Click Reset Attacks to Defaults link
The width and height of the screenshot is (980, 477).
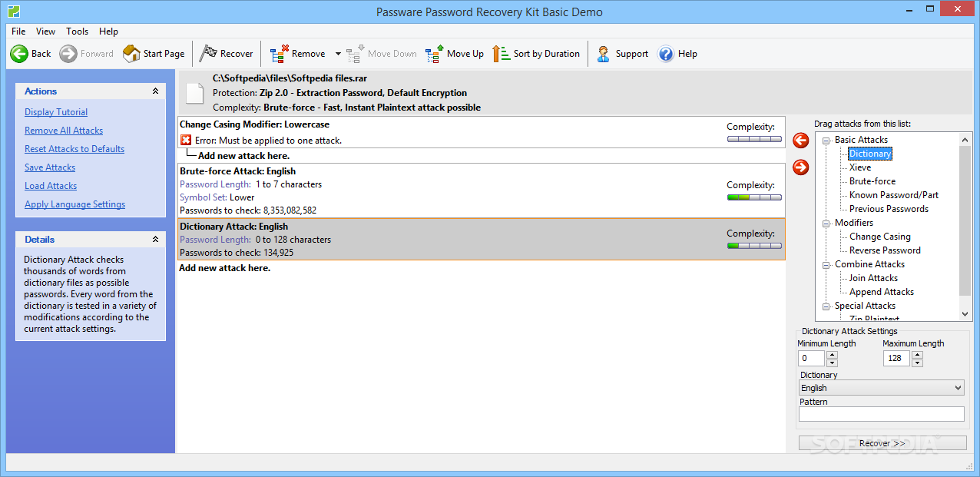(x=74, y=149)
